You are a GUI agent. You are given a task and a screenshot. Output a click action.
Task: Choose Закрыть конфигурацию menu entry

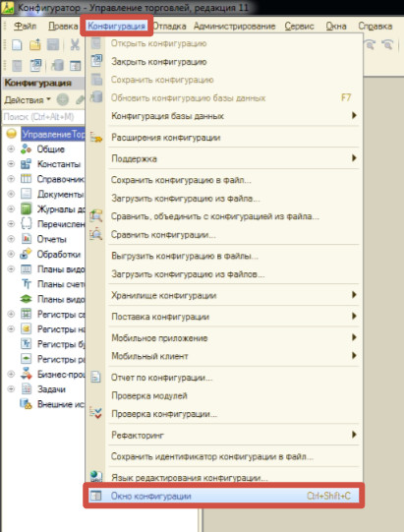224,62
